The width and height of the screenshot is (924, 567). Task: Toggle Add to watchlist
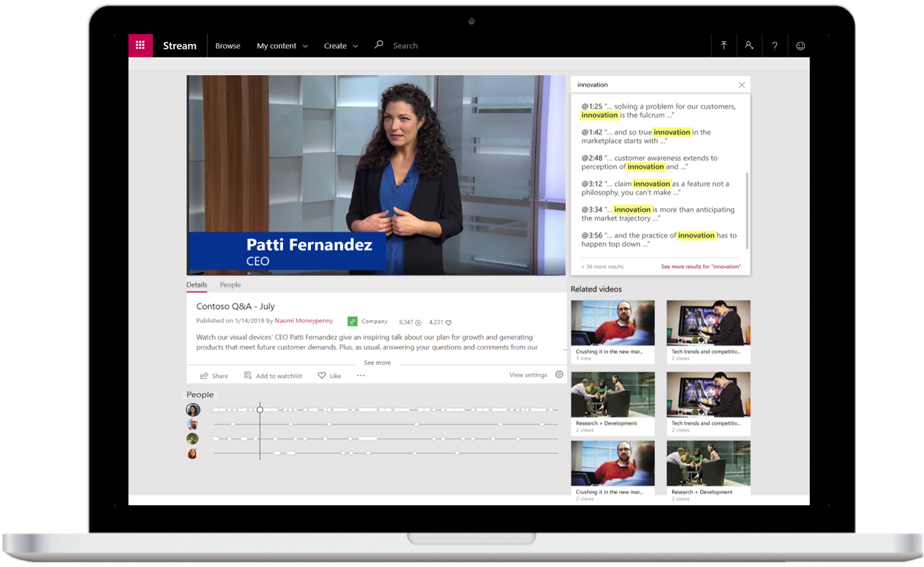click(273, 375)
